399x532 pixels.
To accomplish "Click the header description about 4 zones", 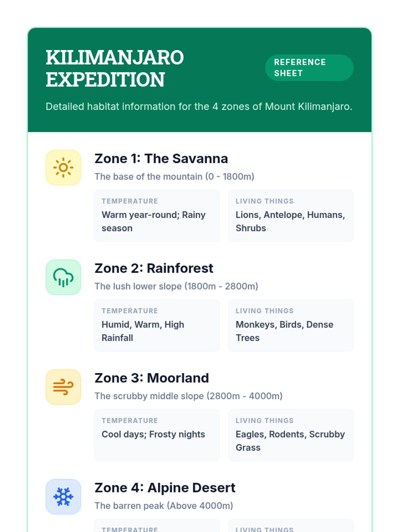I will pyautogui.click(x=199, y=106).
